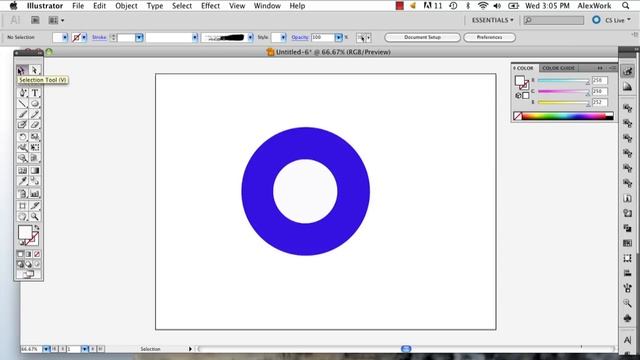Viewport: 640px width, 360px height.
Task: Click the search field in application bar
Action: [554, 20]
